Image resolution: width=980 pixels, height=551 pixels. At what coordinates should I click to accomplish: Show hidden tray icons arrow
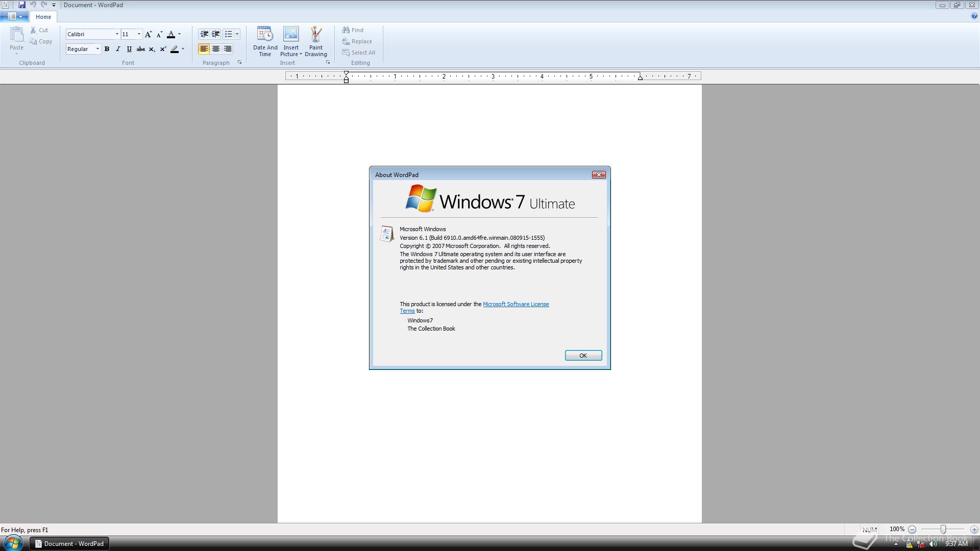[x=896, y=544]
